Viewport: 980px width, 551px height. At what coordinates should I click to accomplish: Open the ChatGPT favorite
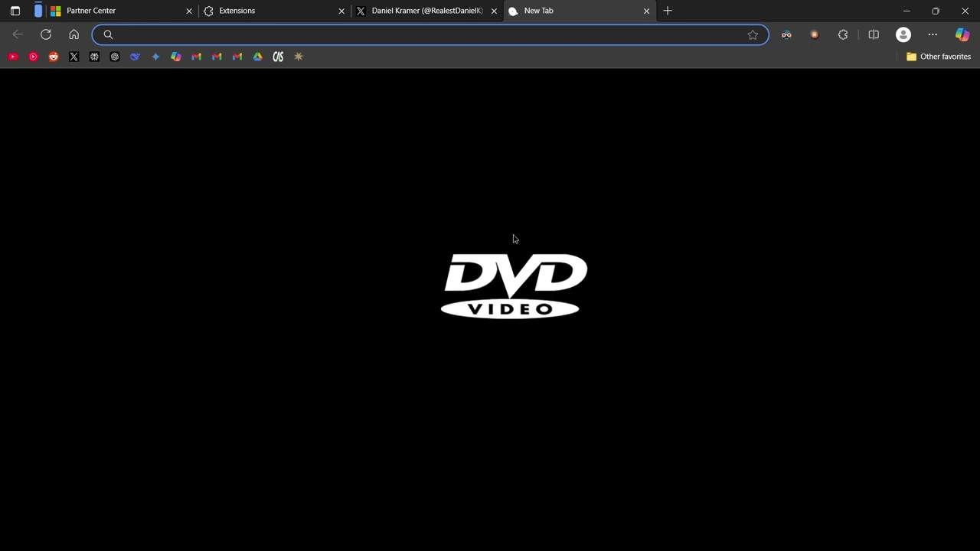pyautogui.click(x=115, y=57)
